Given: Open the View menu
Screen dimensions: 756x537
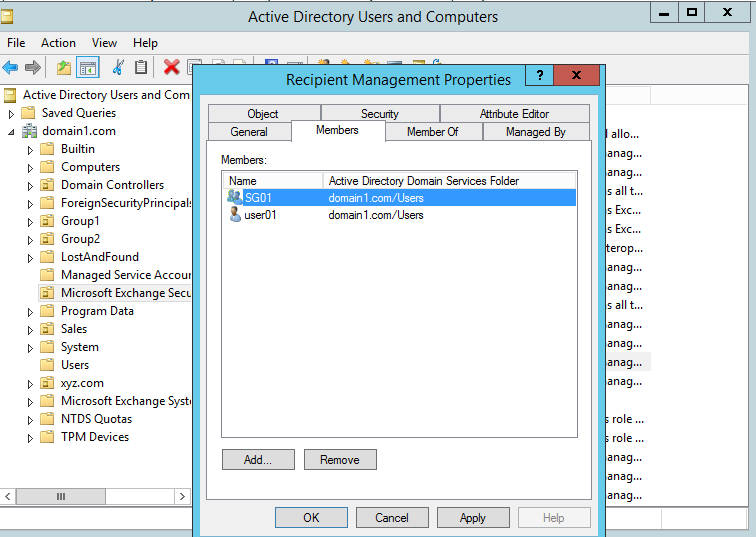Looking at the screenshot, I should pyautogui.click(x=104, y=43).
